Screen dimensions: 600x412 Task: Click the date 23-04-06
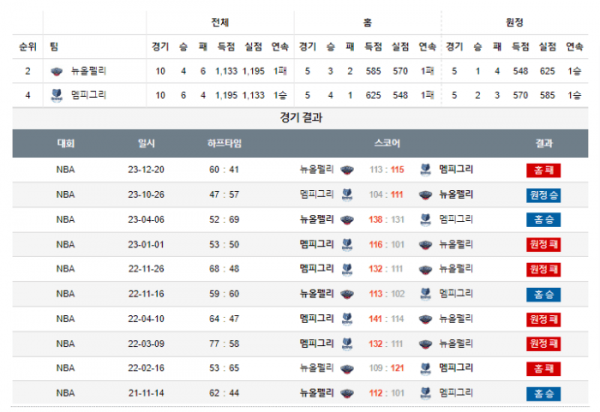point(146,220)
